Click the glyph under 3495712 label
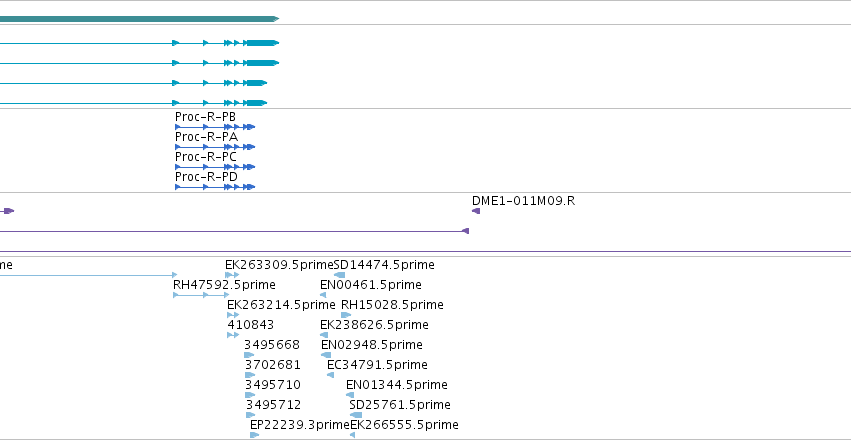851x440 pixels. click(x=250, y=415)
